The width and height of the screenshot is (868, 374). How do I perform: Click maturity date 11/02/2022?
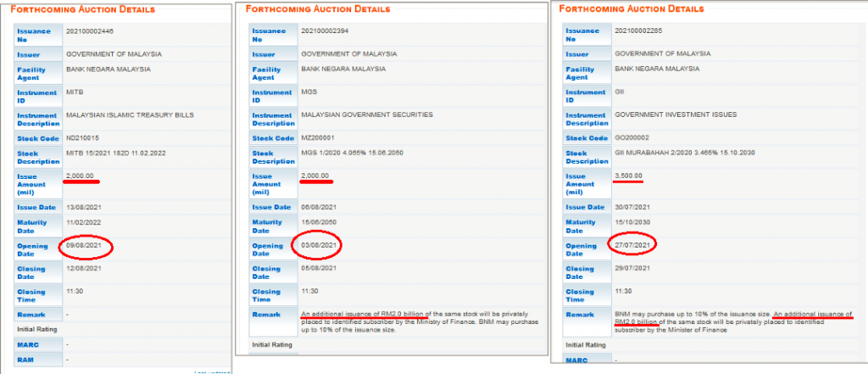point(84,223)
